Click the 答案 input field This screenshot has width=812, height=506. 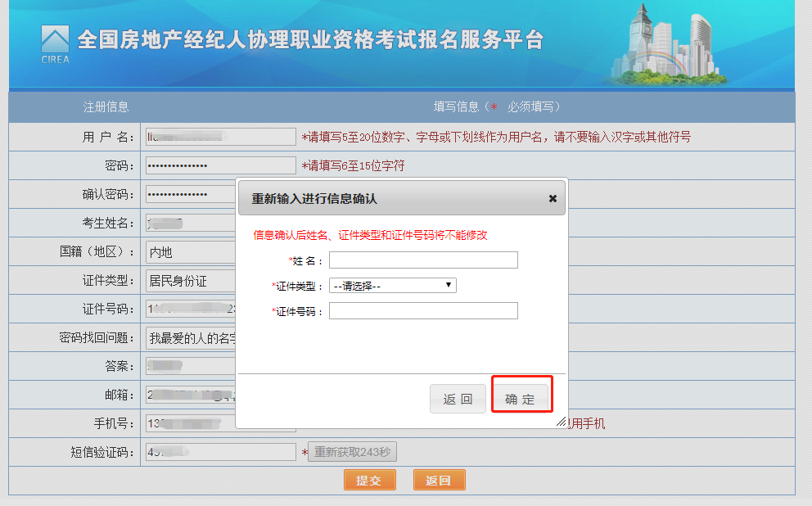coord(188,366)
